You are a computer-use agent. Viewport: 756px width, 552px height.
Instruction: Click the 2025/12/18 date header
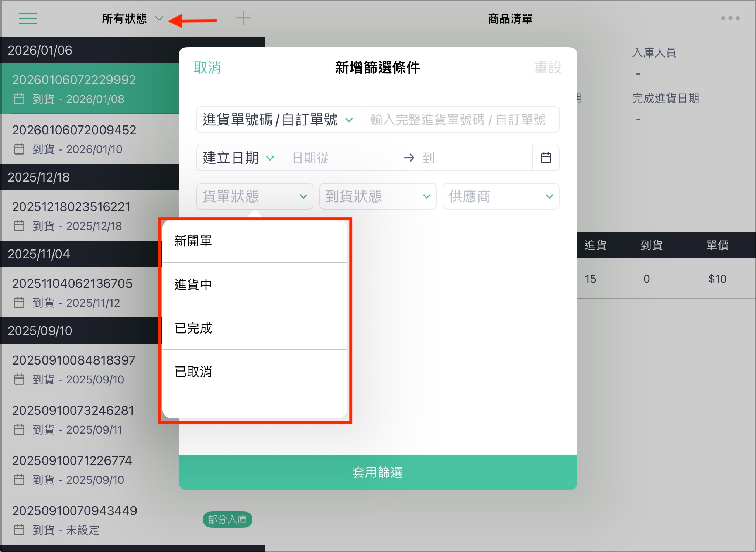[x=90, y=177]
